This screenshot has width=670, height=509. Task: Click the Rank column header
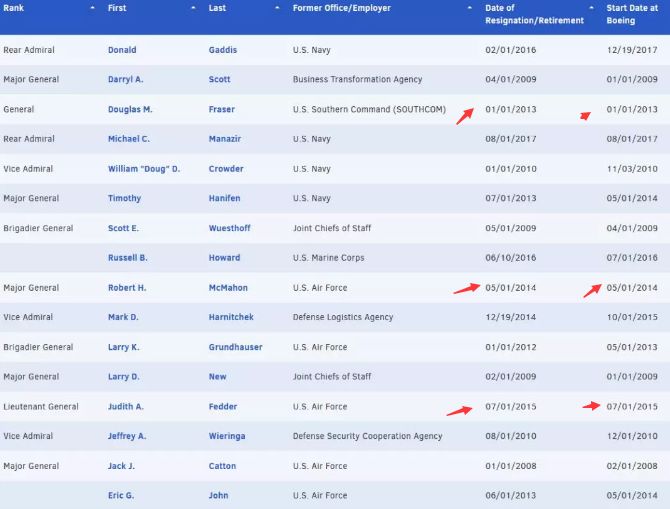tap(14, 8)
